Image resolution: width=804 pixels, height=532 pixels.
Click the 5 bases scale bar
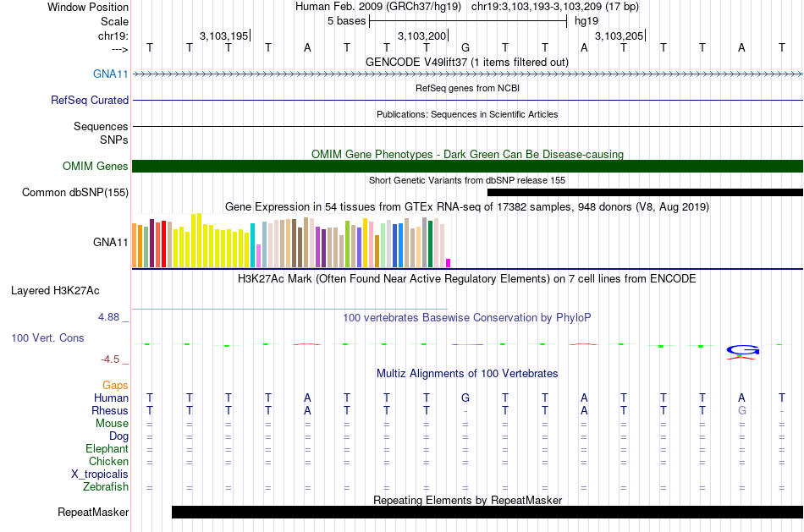point(469,20)
